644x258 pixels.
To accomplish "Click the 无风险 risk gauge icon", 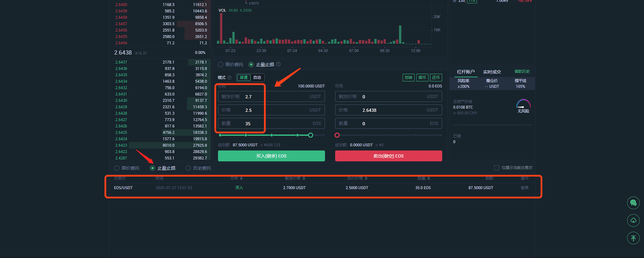I will (523, 105).
